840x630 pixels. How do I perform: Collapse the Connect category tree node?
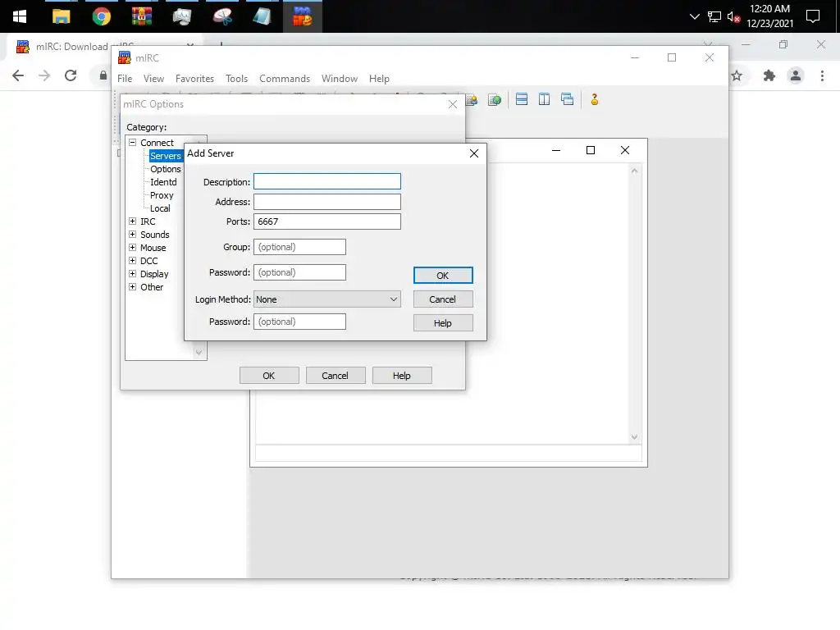pyautogui.click(x=132, y=143)
